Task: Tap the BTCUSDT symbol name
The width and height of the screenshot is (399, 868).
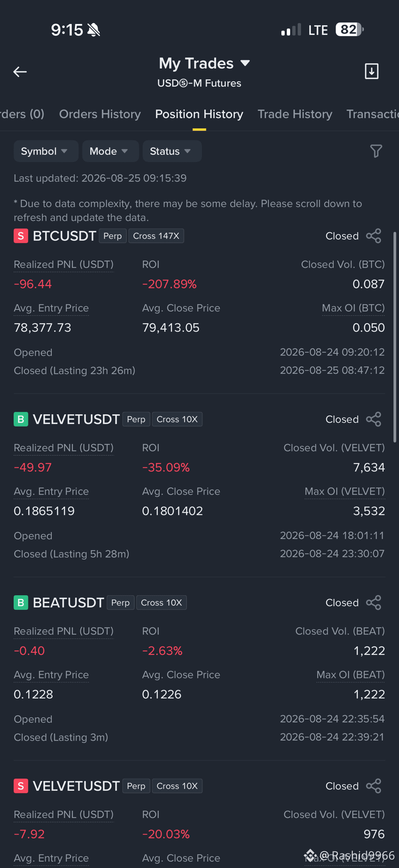Action: pyautogui.click(x=65, y=236)
